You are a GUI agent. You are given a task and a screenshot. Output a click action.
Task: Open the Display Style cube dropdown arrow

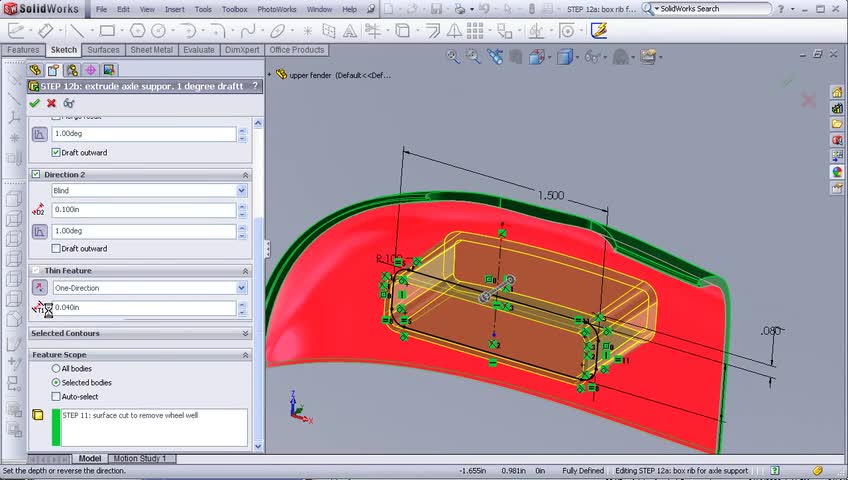click(x=577, y=57)
